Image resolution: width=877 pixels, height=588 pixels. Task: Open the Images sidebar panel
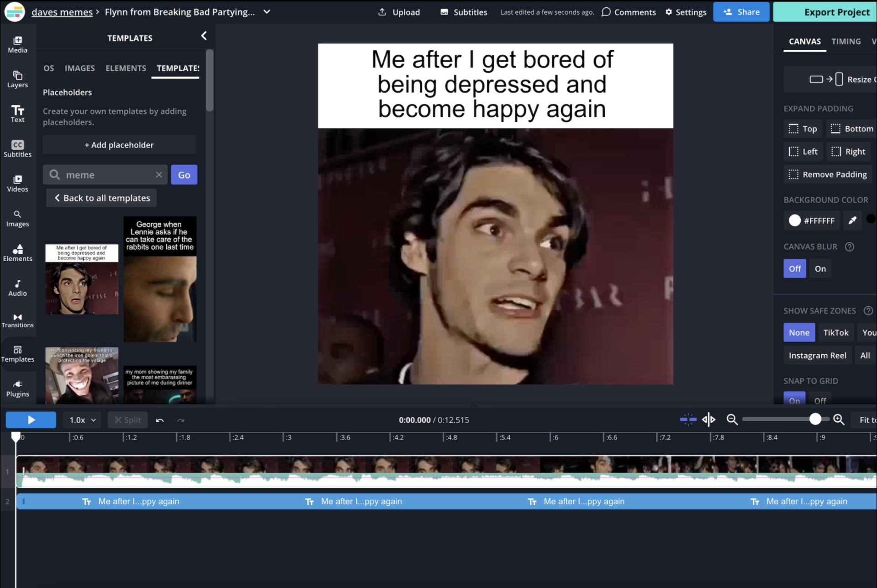[x=17, y=218]
